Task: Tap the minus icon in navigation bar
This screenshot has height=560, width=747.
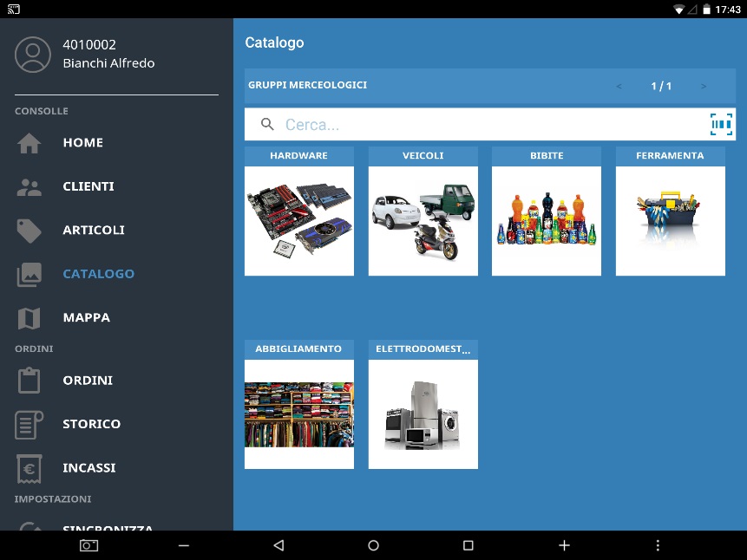Action: pos(184,546)
